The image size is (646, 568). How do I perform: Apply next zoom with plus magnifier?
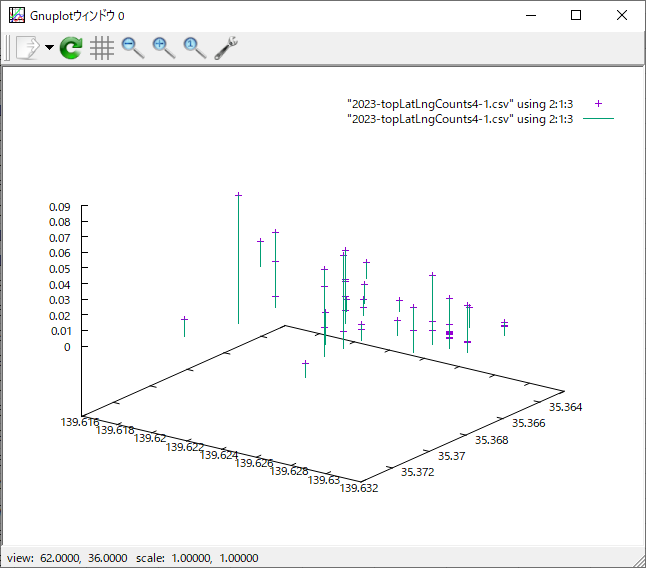pyautogui.click(x=163, y=48)
